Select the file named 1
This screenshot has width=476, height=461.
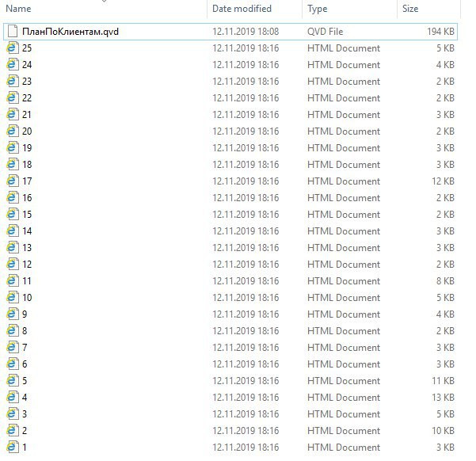click(25, 447)
